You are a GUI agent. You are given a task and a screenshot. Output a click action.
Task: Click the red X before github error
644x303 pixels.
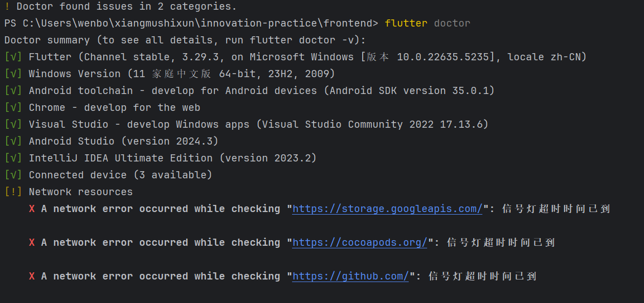(x=32, y=276)
